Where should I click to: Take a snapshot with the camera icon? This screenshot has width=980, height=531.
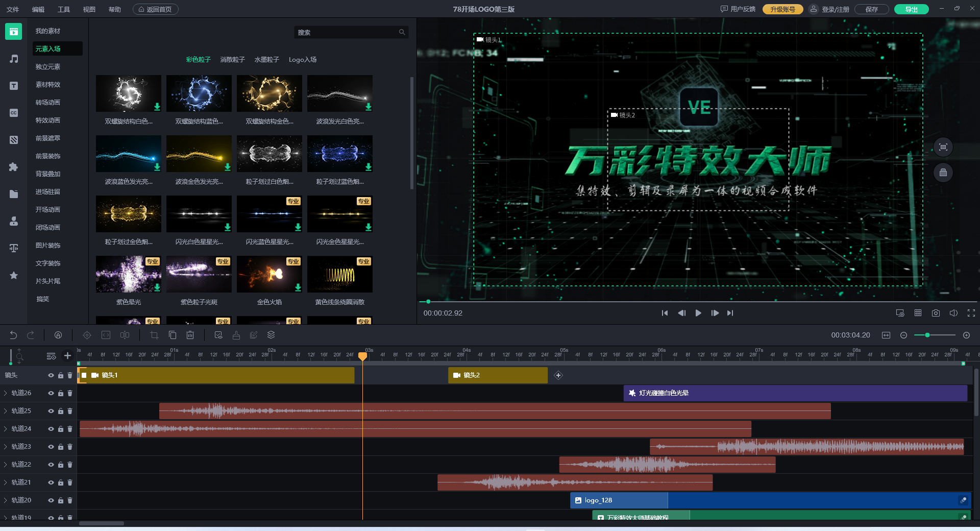(x=936, y=313)
